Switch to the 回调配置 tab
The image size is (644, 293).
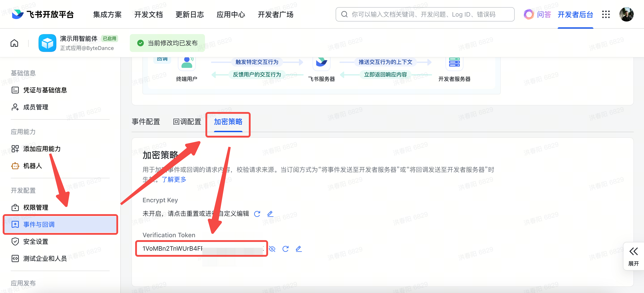pyautogui.click(x=187, y=122)
